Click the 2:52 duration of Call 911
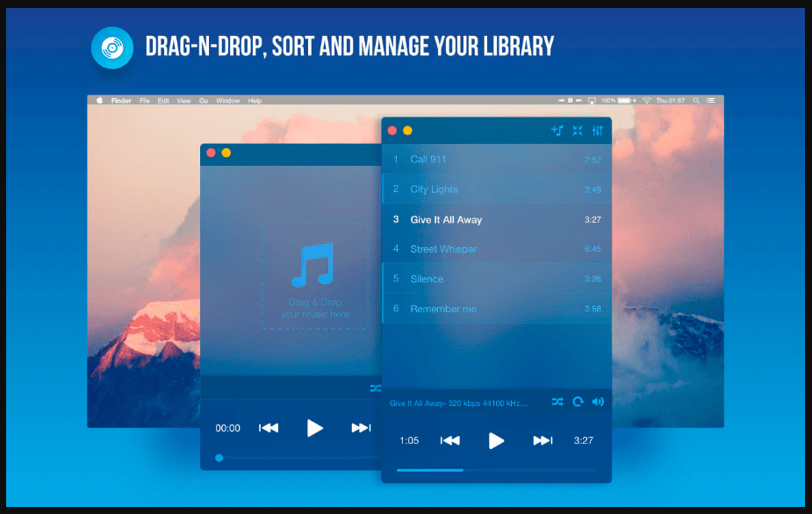This screenshot has height=514, width=812. 593,160
